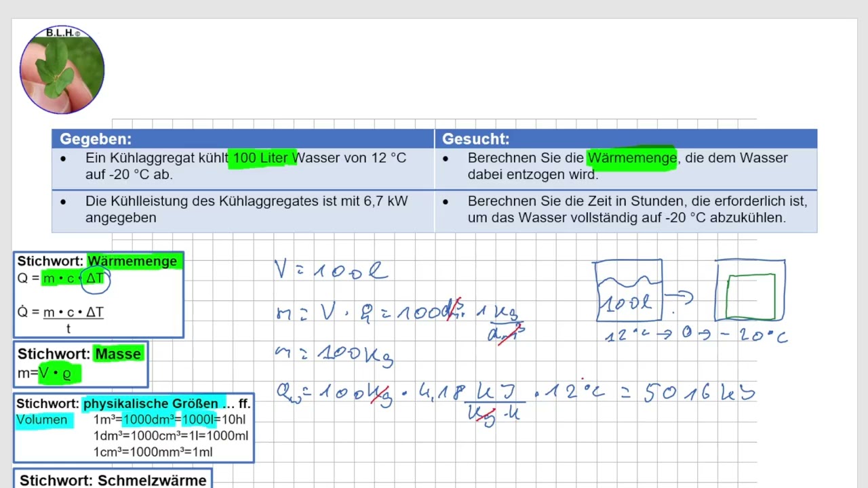Click the sketched 100 l water container

point(629,290)
